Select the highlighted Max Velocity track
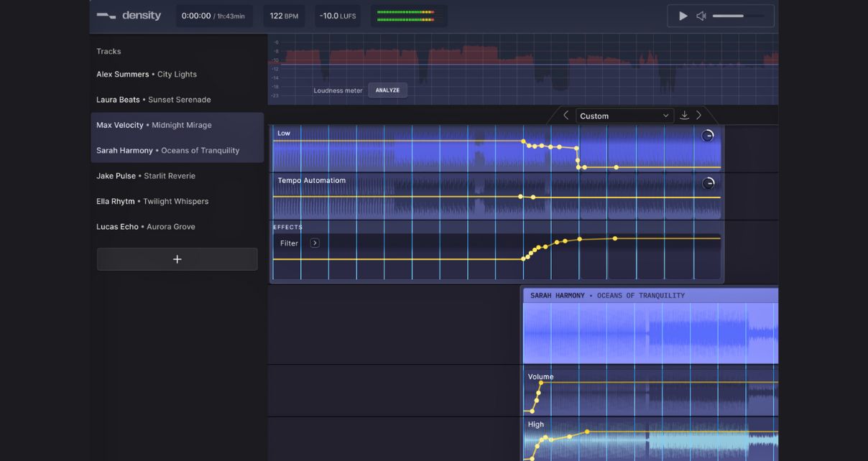The image size is (868, 461). (154, 125)
